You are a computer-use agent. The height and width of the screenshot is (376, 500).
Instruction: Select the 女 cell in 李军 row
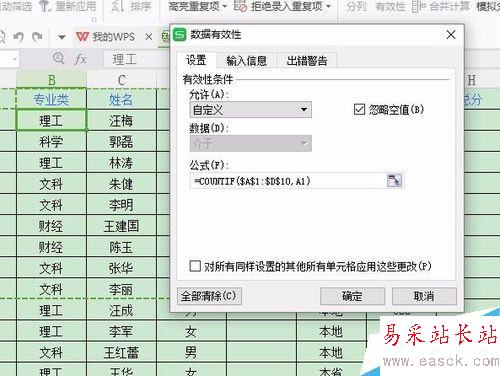191,332
